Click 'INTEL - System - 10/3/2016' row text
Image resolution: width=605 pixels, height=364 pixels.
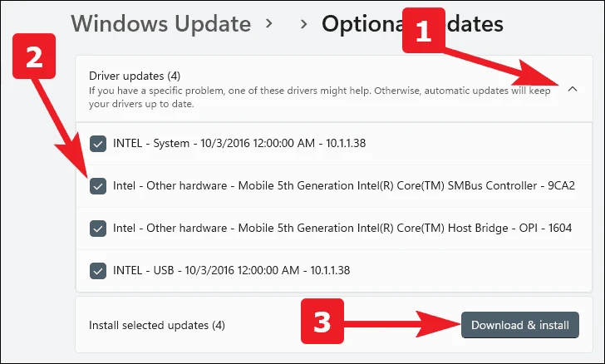[x=239, y=143]
